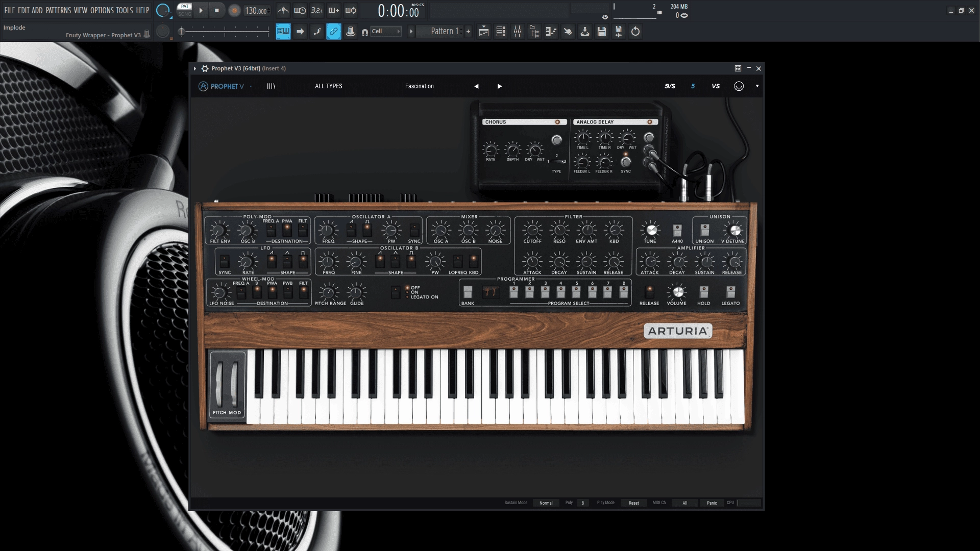Click the Prophet V3 plugin settings gear icon
Image resolution: width=980 pixels, height=551 pixels.
click(205, 68)
